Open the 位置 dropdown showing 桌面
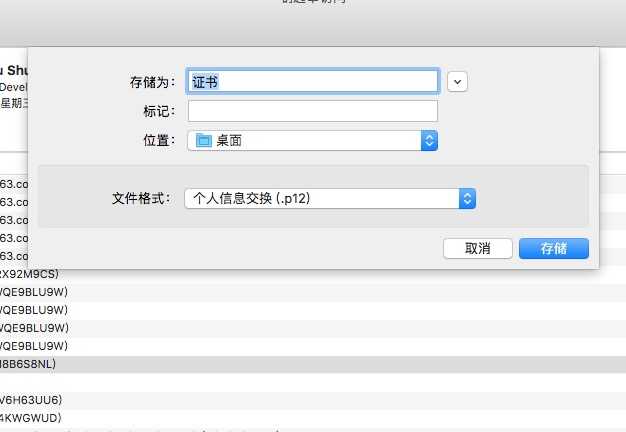This screenshot has height=432, width=626. point(312,141)
